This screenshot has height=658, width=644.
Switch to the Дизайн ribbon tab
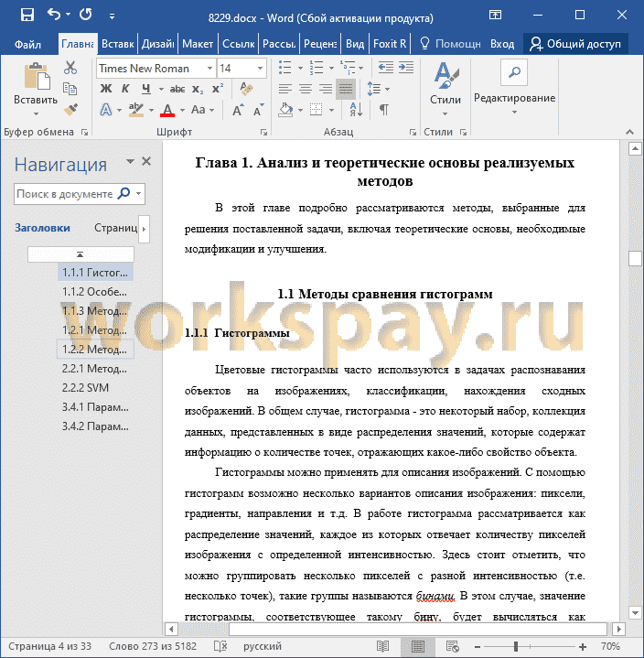(157, 44)
